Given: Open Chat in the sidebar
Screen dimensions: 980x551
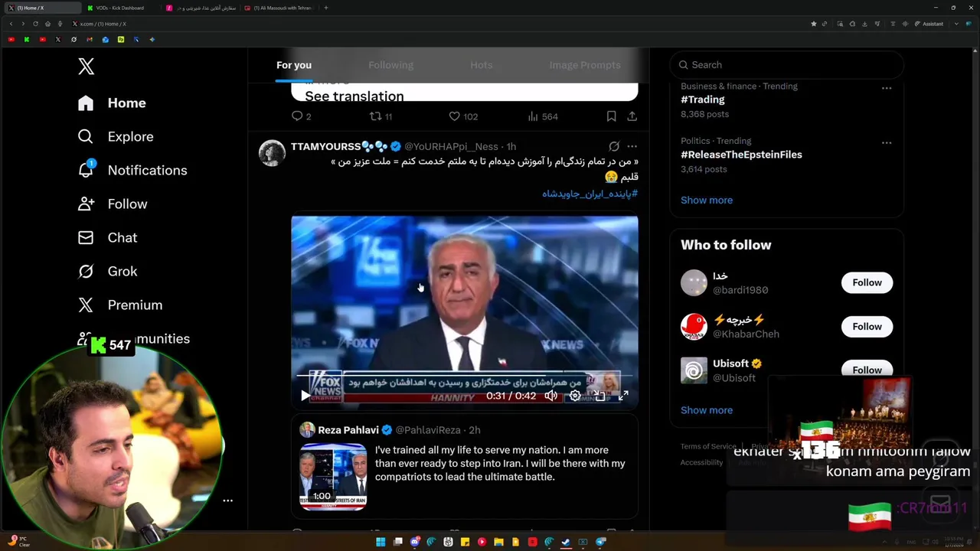Looking at the screenshot, I should [108, 237].
